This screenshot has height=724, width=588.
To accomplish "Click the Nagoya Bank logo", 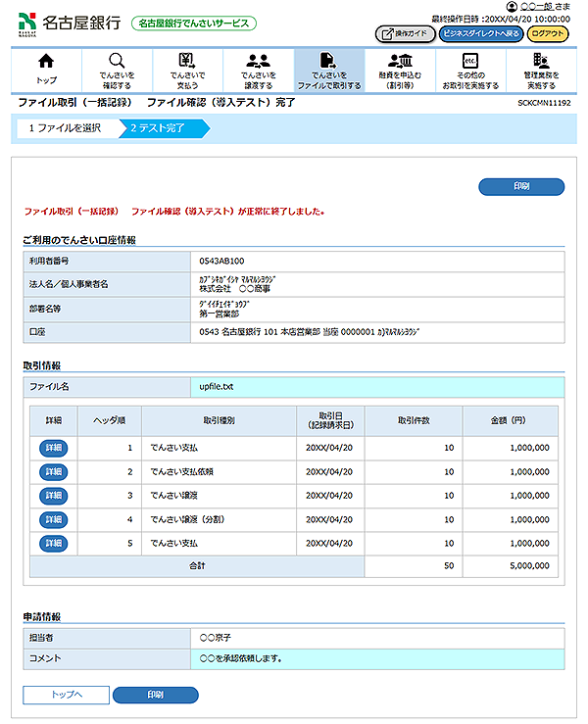I will point(69,22).
